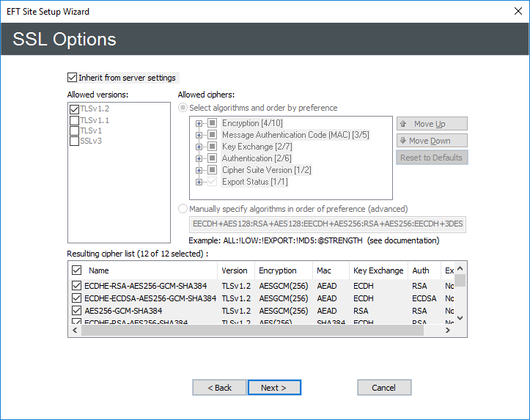
Task: Select 'Manually specify algorithms' radio option
Action: 183,209
